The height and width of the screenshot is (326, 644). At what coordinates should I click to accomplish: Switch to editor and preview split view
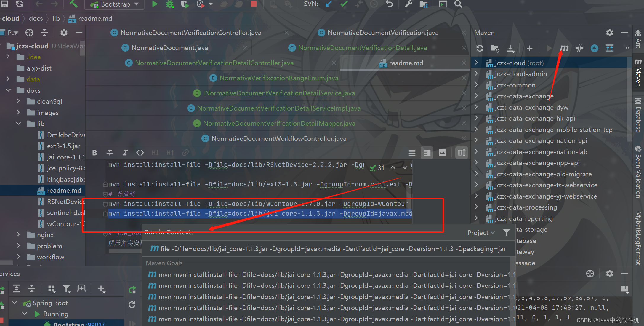427,153
